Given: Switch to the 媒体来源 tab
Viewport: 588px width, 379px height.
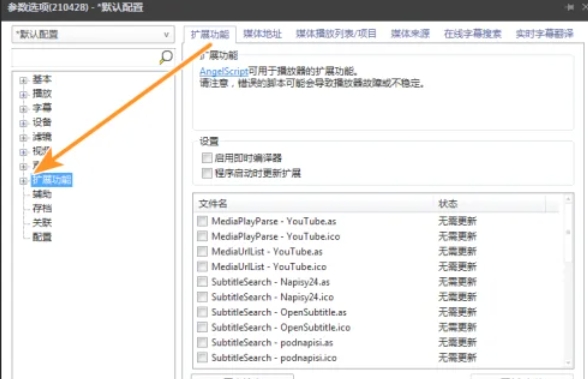Looking at the screenshot, I should pyautogui.click(x=410, y=34).
